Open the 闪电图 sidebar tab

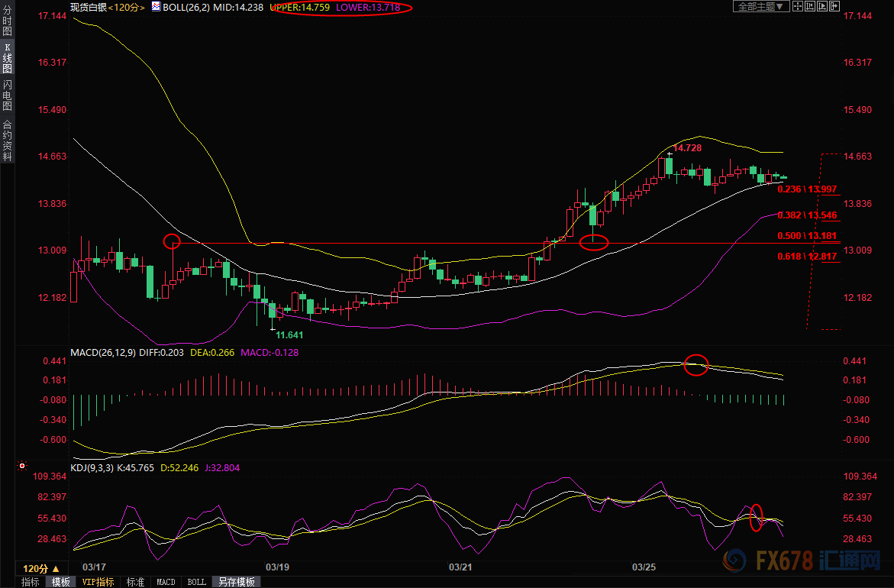point(7,95)
